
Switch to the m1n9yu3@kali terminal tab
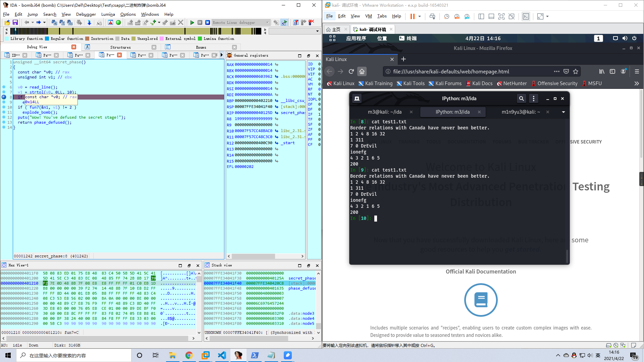(521, 112)
